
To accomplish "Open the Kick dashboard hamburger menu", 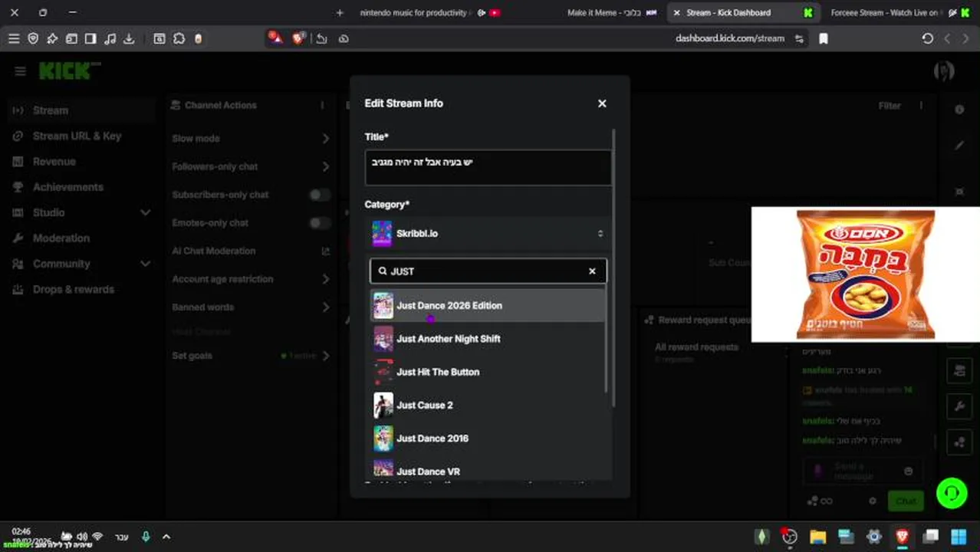I will (20, 71).
